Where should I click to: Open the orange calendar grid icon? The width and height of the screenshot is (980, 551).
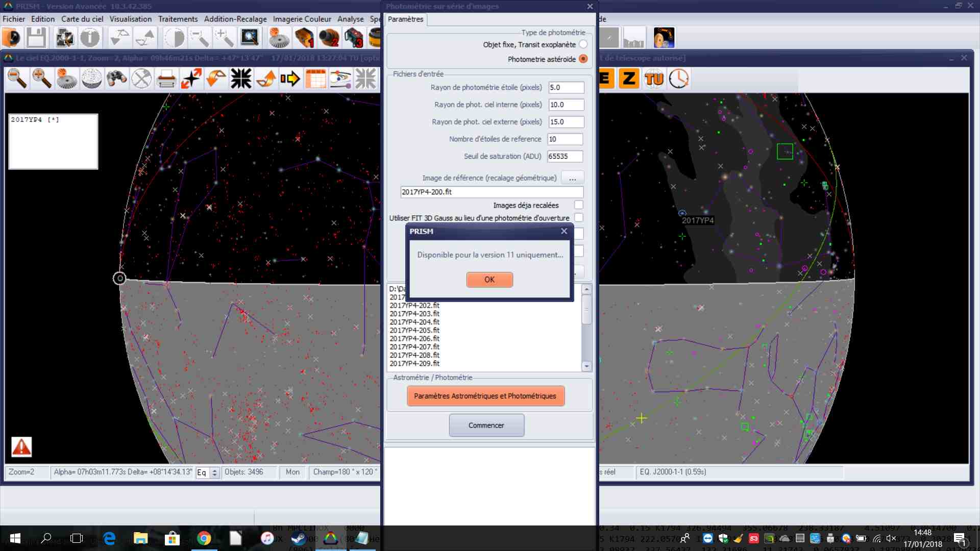click(315, 79)
